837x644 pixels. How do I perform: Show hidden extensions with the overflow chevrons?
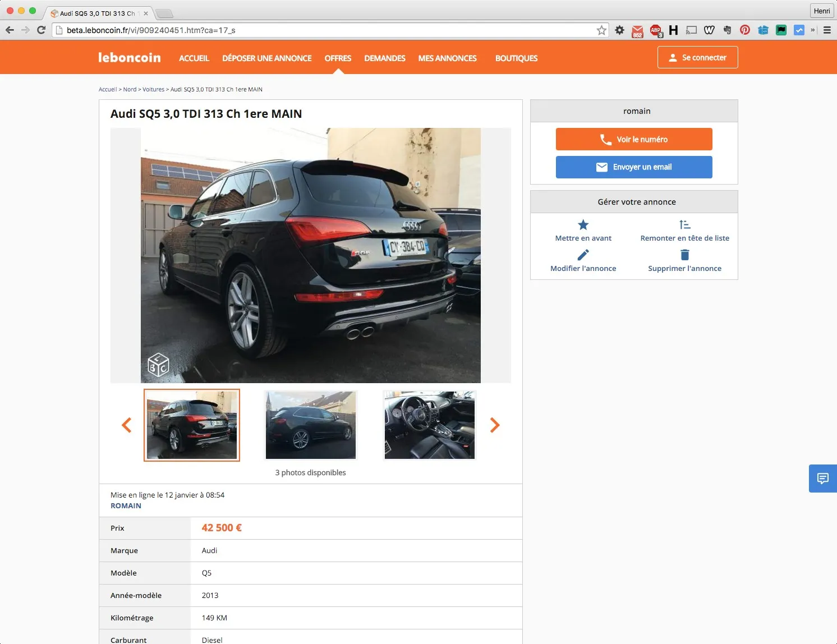click(x=813, y=30)
